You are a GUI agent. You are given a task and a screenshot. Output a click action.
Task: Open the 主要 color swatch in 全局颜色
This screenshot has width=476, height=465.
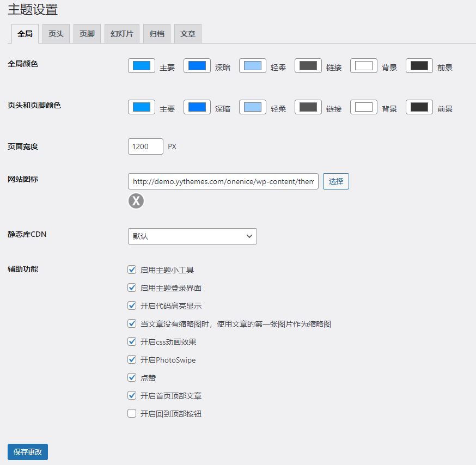[141, 65]
